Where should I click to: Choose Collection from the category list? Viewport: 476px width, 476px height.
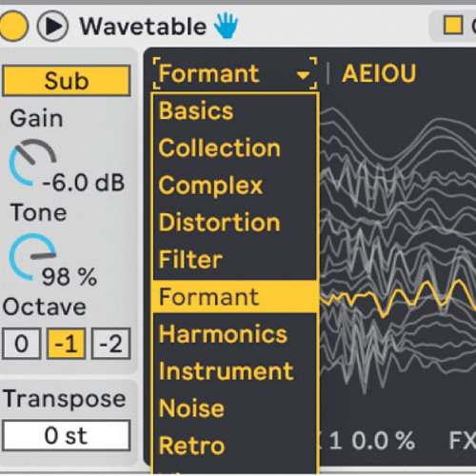point(235,149)
